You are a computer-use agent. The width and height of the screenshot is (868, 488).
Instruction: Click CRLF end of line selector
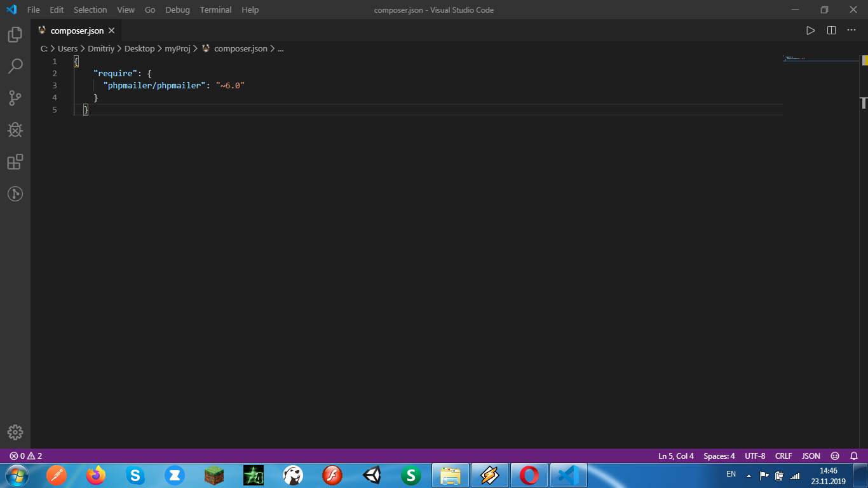coord(783,456)
